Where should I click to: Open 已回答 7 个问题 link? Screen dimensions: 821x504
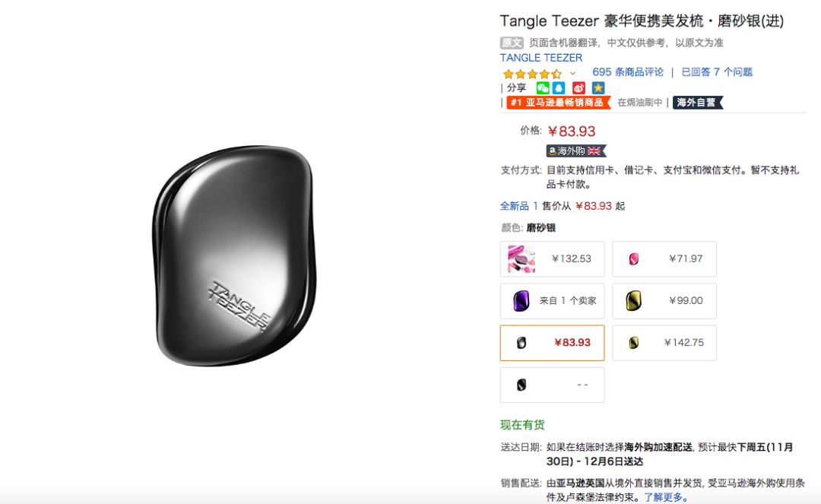coord(717,72)
